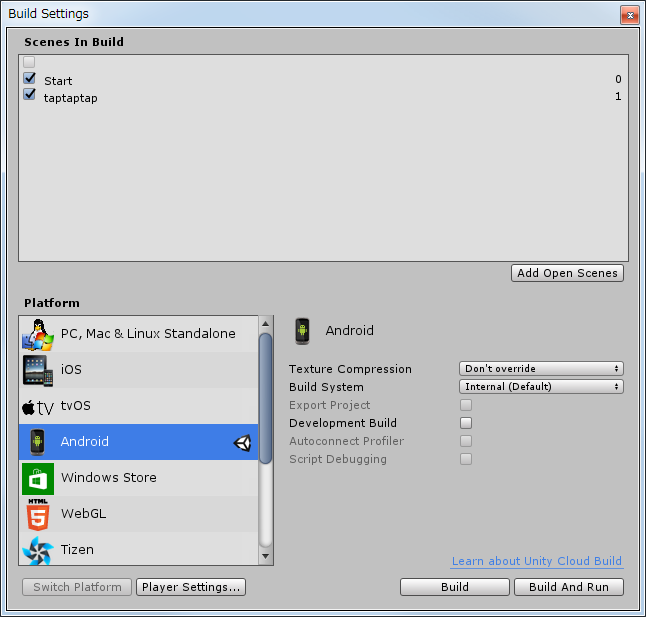646x617 pixels.
Task: Click the platform list scrollbar thumb
Action: (266, 398)
